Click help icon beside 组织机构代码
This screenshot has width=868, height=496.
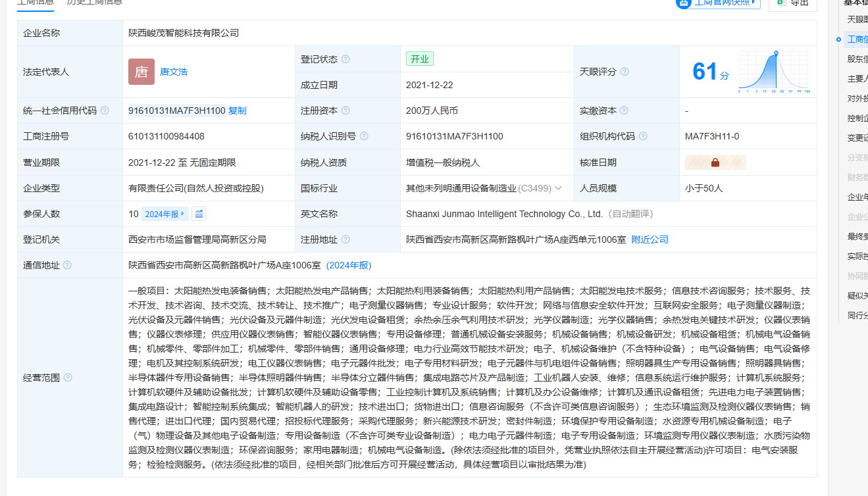pyautogui.click(x=643, y=136)
